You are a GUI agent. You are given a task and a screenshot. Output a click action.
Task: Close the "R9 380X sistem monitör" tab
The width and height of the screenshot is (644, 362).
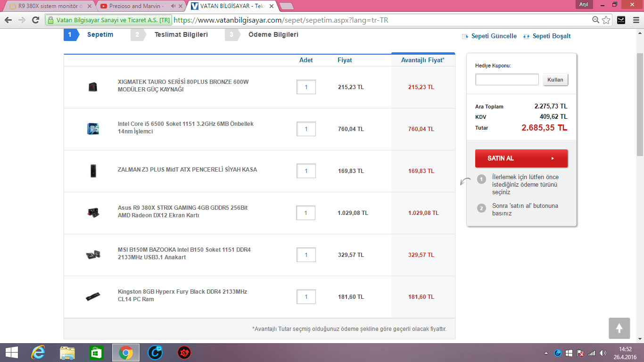tap(90, 6)
